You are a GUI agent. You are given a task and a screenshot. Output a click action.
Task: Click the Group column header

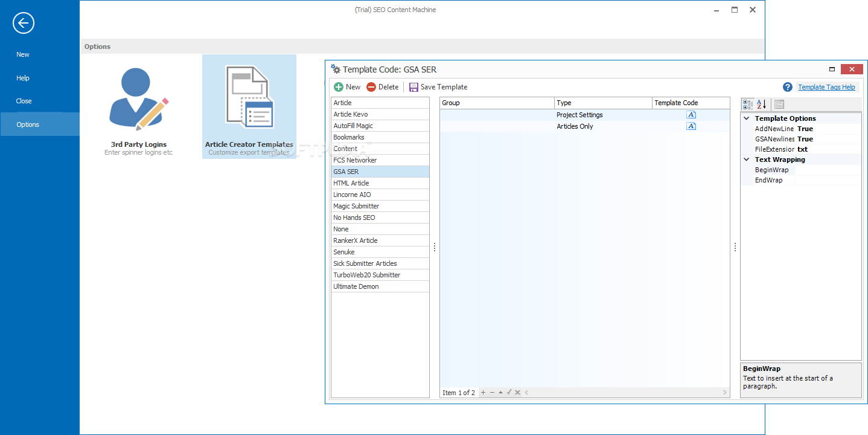click(497, 103)
